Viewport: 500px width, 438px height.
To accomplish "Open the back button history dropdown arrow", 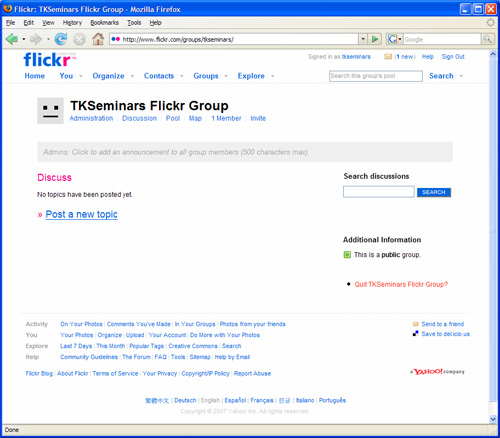I will pyautogui.click(x=24, y=39).
